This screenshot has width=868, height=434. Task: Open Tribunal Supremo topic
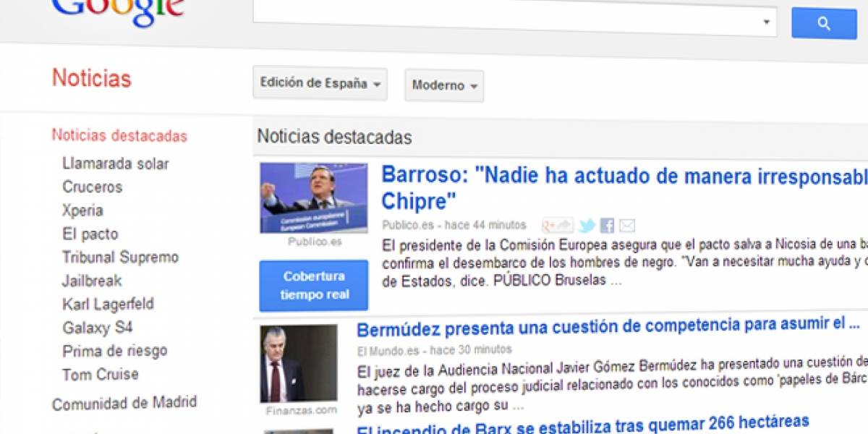click(x=120, y=257)
